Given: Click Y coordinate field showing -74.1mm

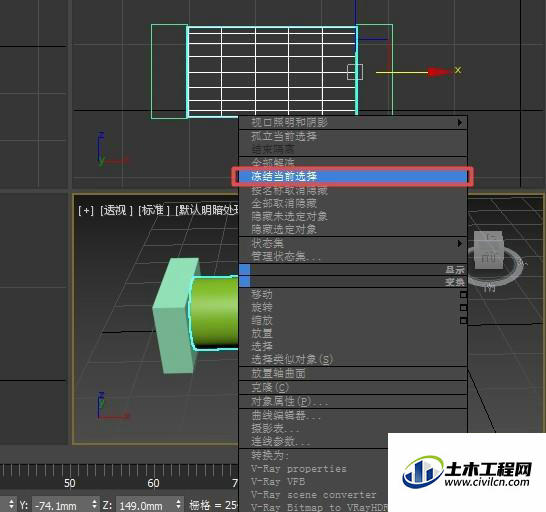Looking at the screenshot, I should pos(60,505).
